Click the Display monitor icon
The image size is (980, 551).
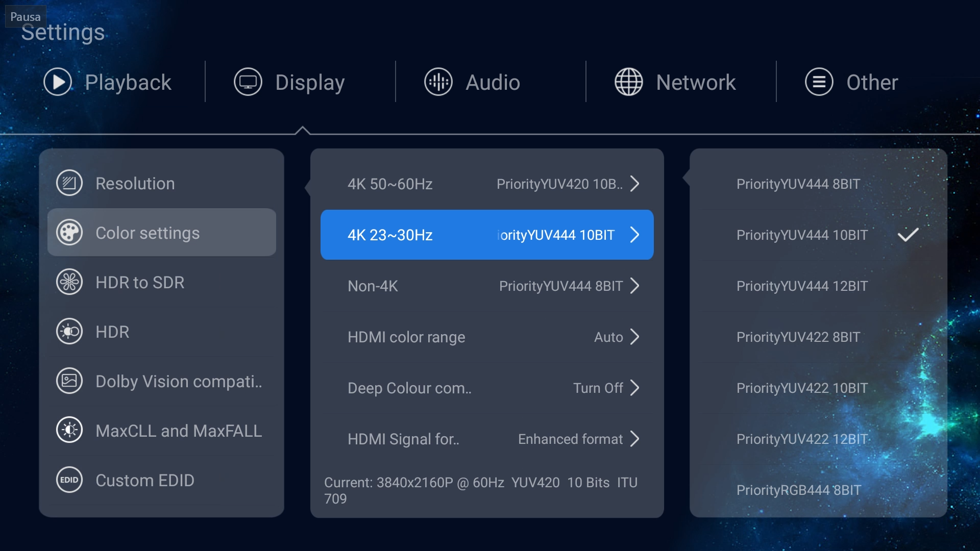(248, 82)
